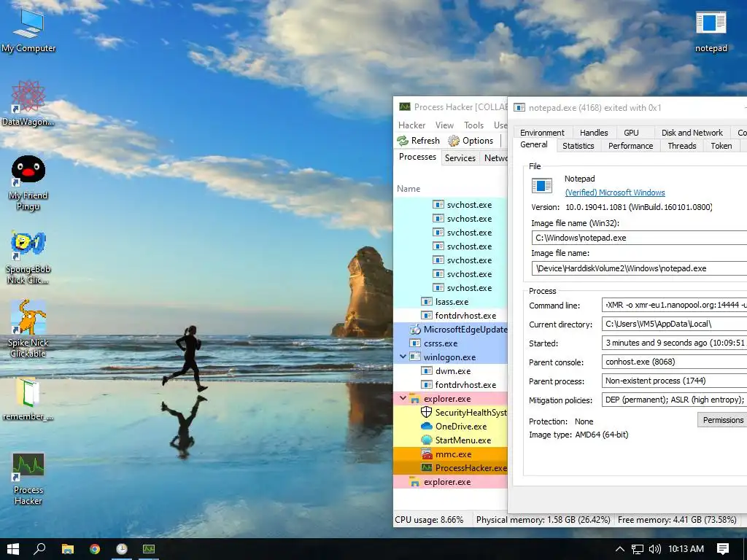Select SpongeBob Nick Clickable shortcut
This screenshot has height=560, width=747.
pos(28,257)
